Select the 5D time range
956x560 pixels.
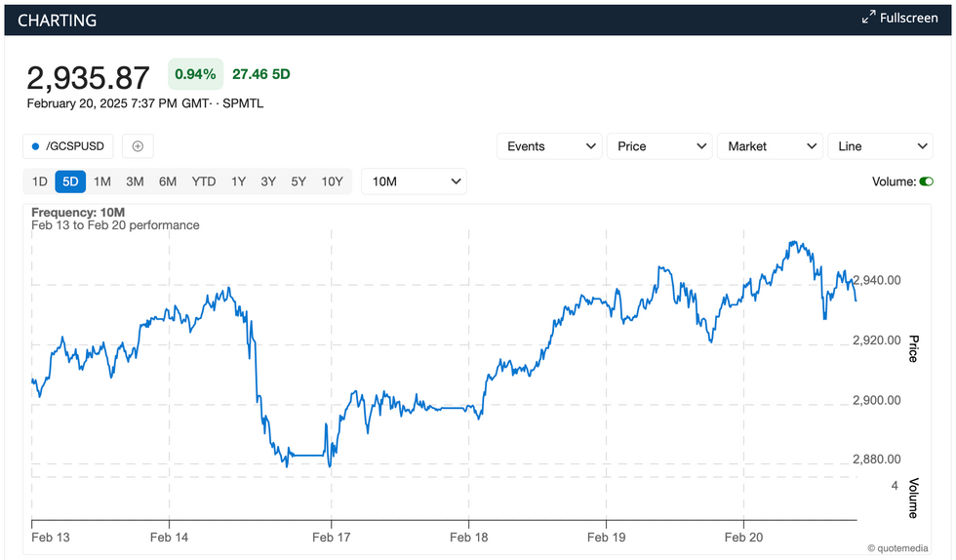(x=70, y=181)
